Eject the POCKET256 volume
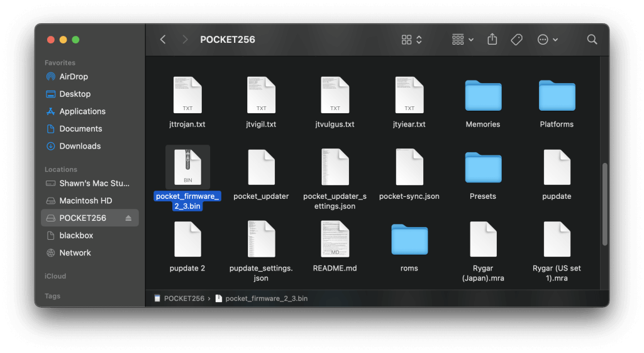Viewport: 644px width, 353px height. tap(129, 218)
